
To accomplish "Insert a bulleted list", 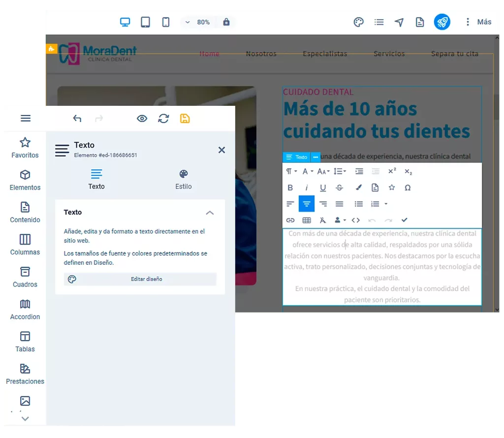I will [x=359, y=204].
